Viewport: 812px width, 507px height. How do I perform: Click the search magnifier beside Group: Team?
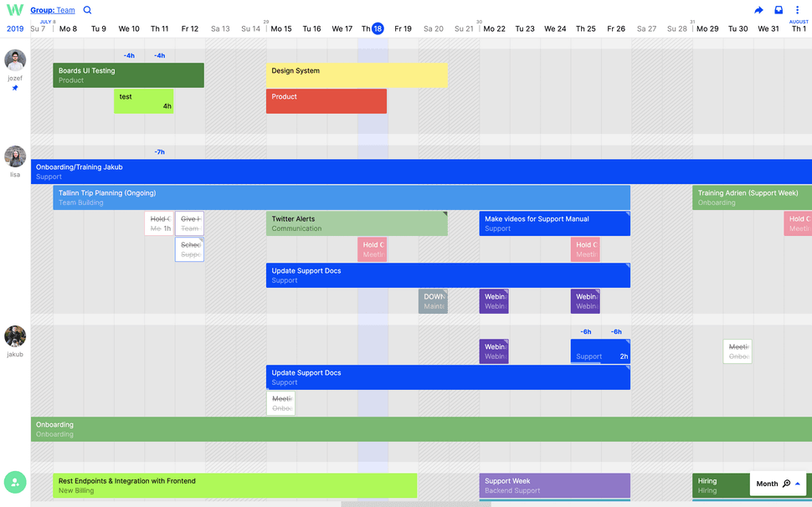pos(87,9)
